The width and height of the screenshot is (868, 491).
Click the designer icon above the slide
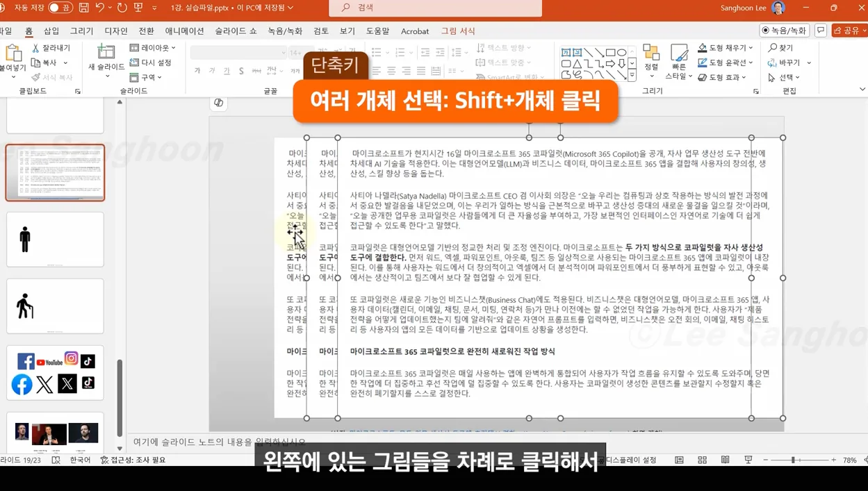click(x=218, y=103)
